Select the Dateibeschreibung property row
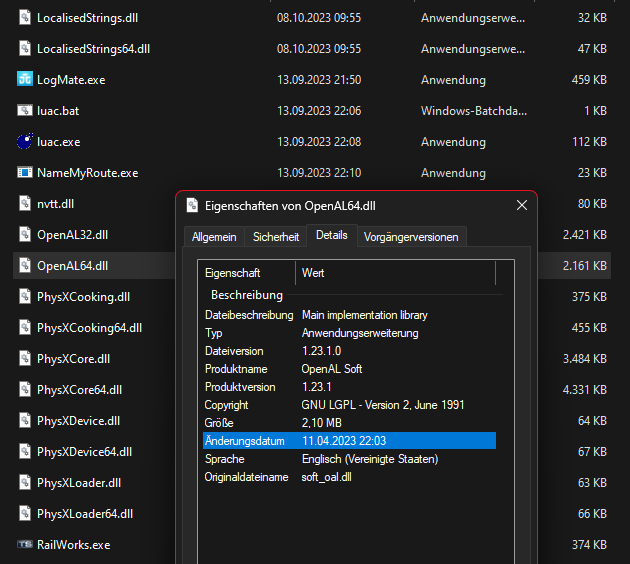Image resolution: width=630 pixels, height=564 pixels. tap(350, 315)
